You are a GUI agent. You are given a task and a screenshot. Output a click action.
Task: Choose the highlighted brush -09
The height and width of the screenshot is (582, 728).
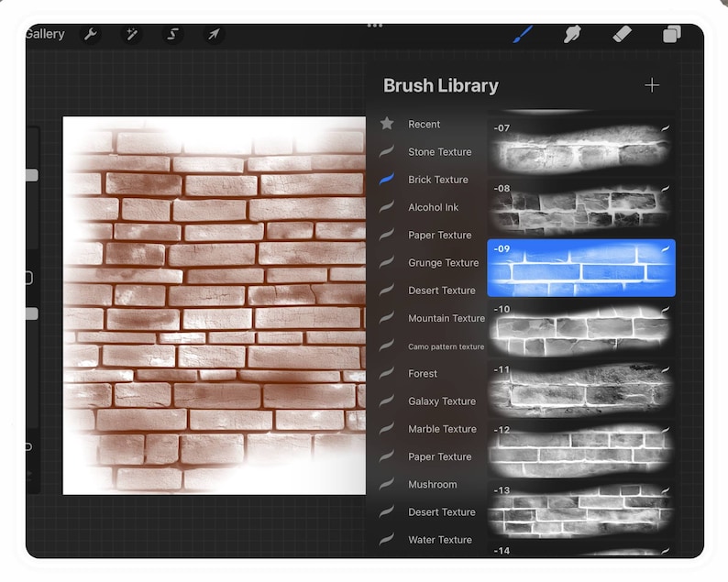coord(581,268)
